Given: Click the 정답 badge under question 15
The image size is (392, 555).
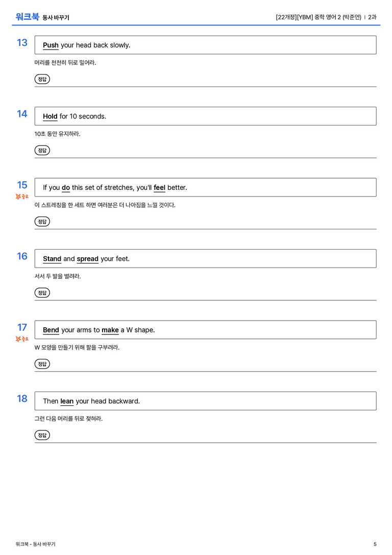Looking at the screenshot, I should (x=42, y=221).
